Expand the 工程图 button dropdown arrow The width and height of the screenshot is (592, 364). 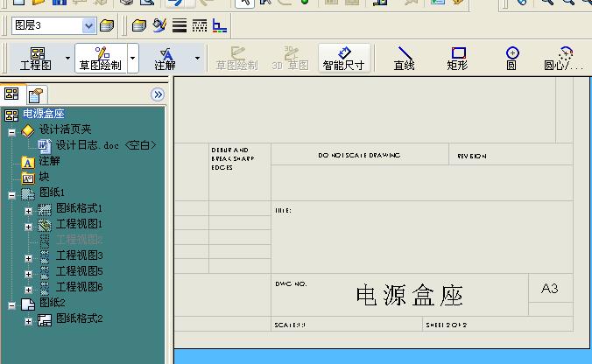[x=67, y=59]
